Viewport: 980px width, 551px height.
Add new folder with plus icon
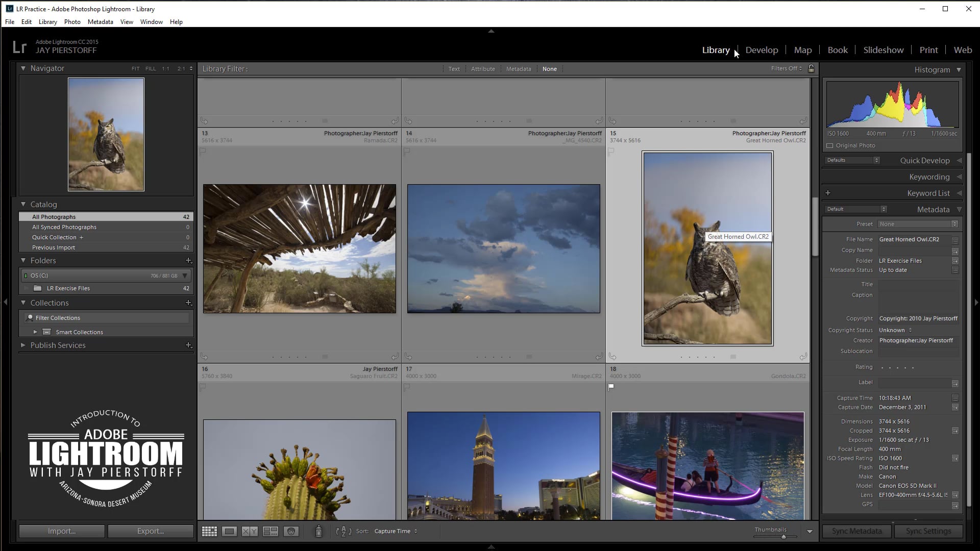188,260
